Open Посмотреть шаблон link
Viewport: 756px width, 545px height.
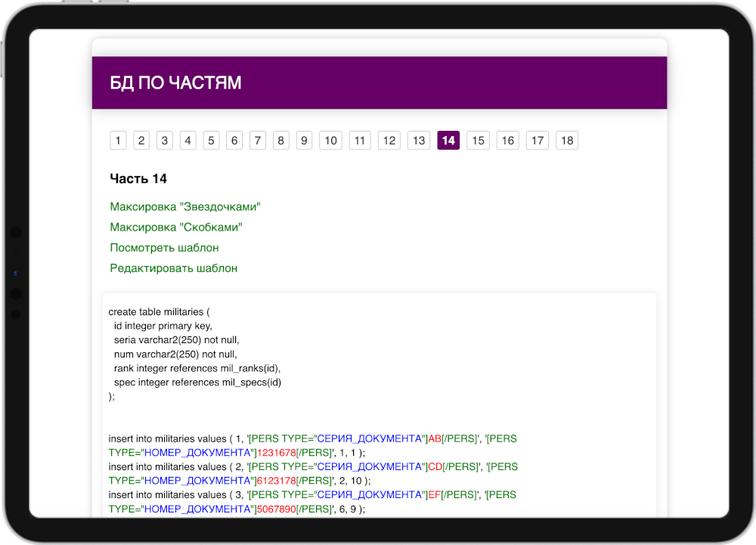click(x=164, y=248)
